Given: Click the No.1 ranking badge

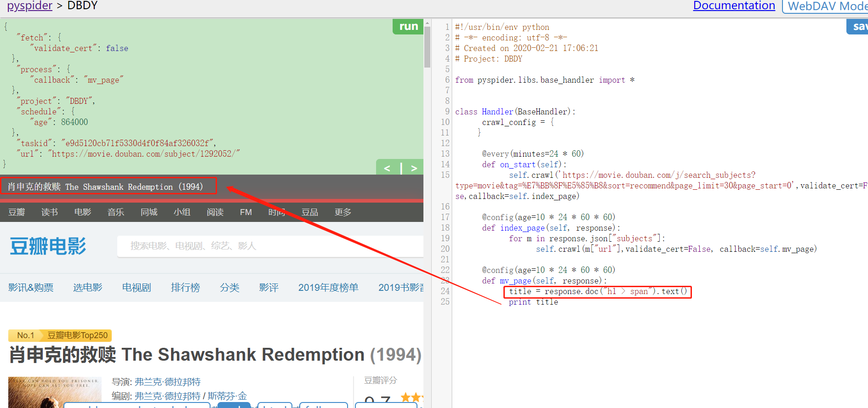Looking at the screenshot, I should (x=25, y=335).
